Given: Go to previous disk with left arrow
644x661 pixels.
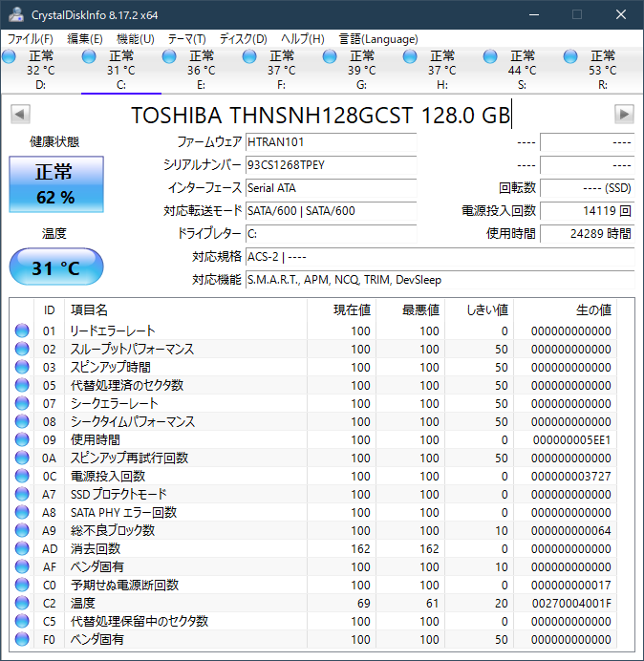Looking at the screenshot, I should click(20, 114).
